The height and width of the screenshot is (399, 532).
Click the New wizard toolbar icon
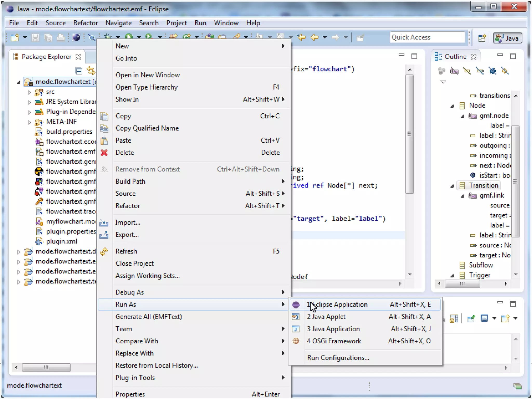tap(15, 37)
